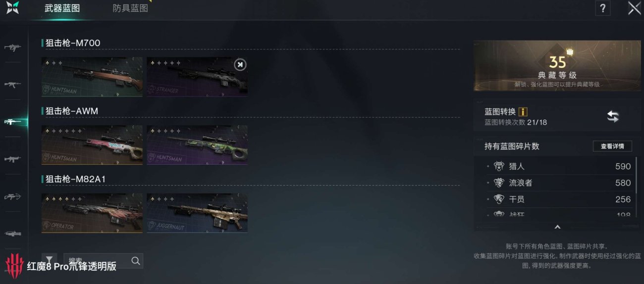The width and height of the screenshot is (644, 284).
Task: Open the 典藏等级 35 collection banner
Action: (557, 66)
